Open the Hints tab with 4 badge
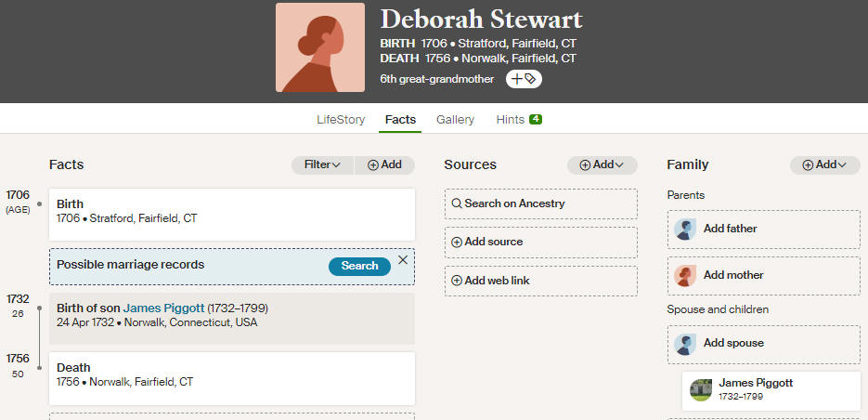 [519, 120]
